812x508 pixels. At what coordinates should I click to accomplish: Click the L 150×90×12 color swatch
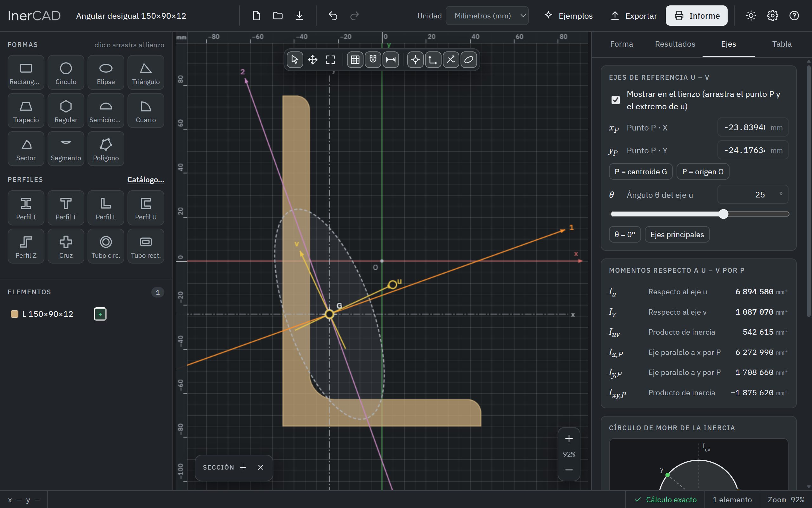[14, 314]
